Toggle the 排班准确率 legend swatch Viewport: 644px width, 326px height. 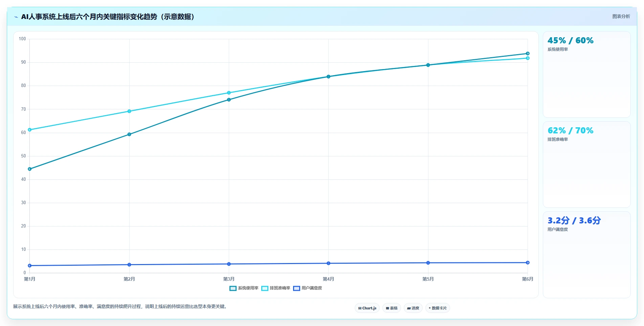(265, 288)
